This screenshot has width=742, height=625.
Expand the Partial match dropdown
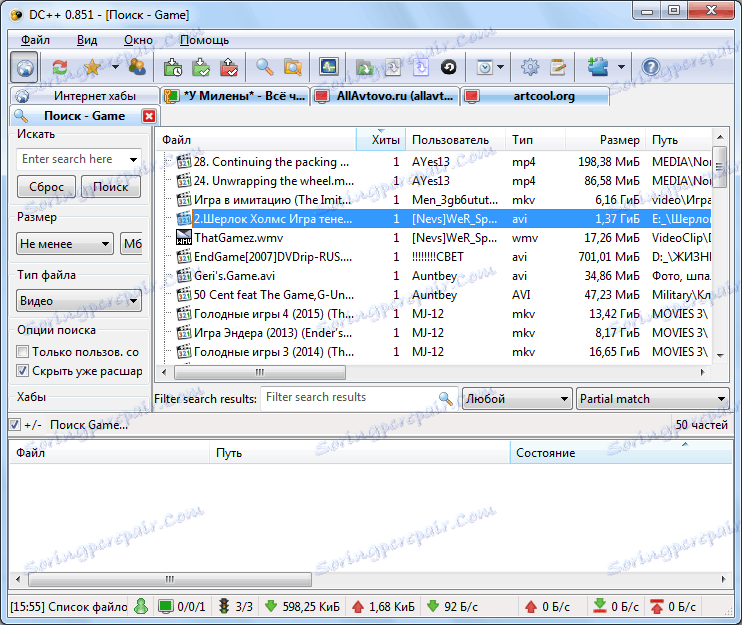[x=652, y=398]
